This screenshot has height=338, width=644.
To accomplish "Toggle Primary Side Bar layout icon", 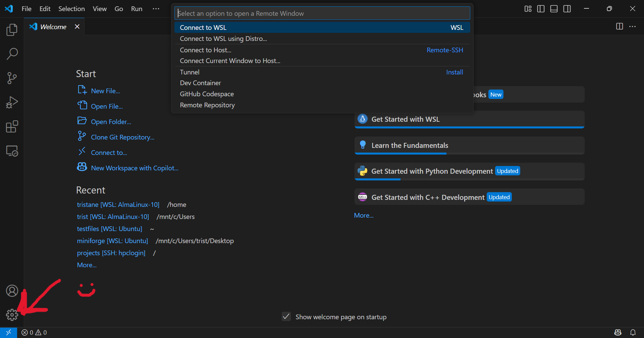I will click(x=541, y=9).
